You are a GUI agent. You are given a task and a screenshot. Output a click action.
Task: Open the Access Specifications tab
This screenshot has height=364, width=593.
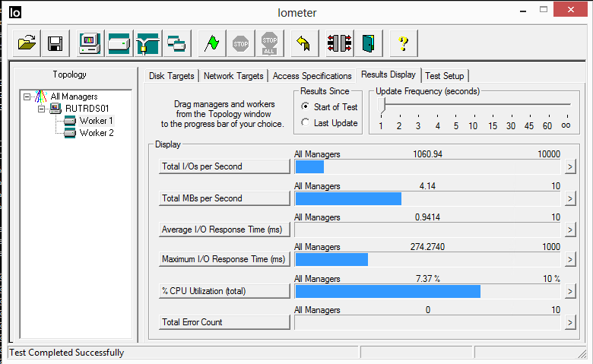coord(312,76)
